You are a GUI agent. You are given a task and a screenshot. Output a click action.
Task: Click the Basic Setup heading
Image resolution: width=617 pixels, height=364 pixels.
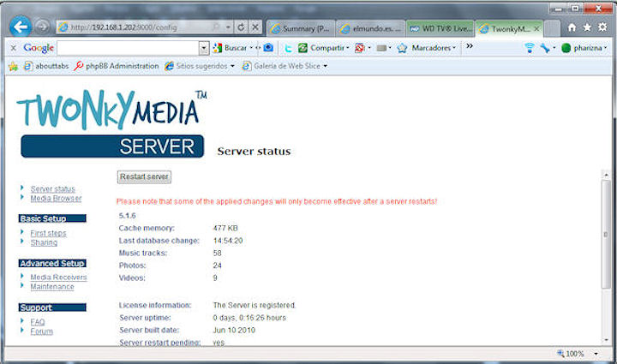click(52, 218)
